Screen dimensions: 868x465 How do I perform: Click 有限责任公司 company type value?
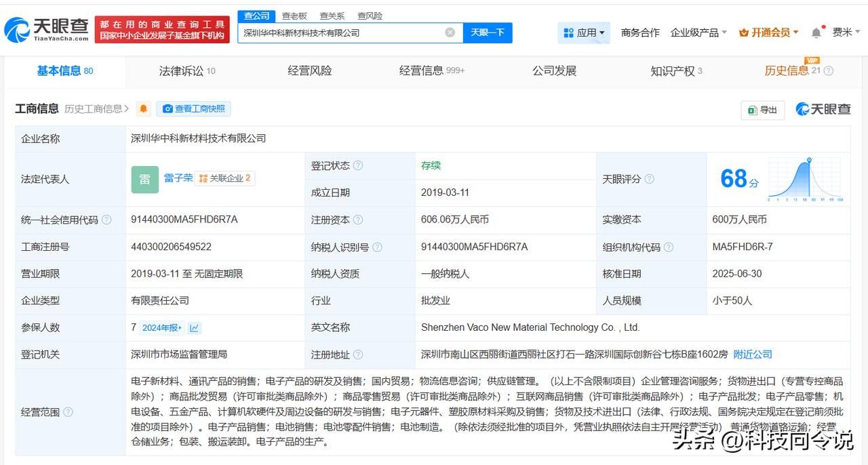(160, 300)
